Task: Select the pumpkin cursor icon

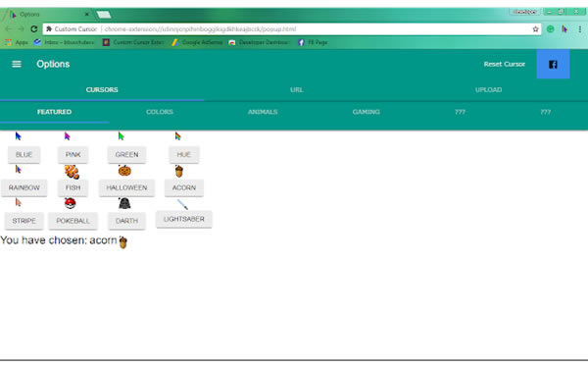Action: click(124, 171)
